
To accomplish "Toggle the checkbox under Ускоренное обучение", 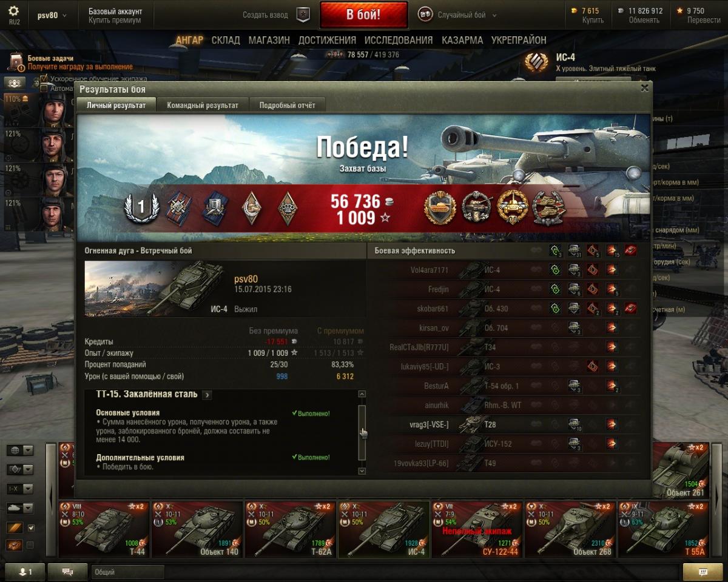I will pos(44,89).
